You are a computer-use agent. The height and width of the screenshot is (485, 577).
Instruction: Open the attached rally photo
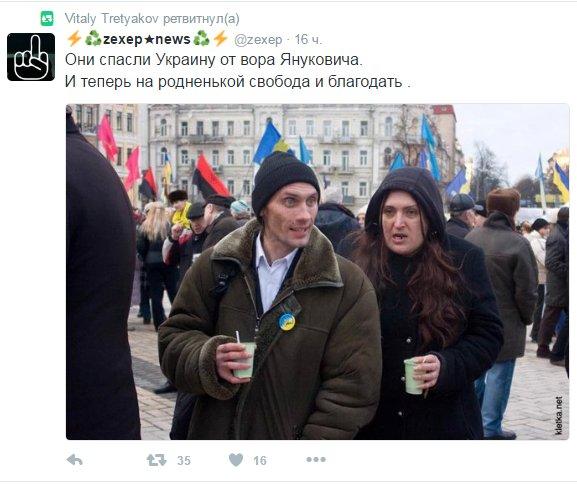[318, 272]
